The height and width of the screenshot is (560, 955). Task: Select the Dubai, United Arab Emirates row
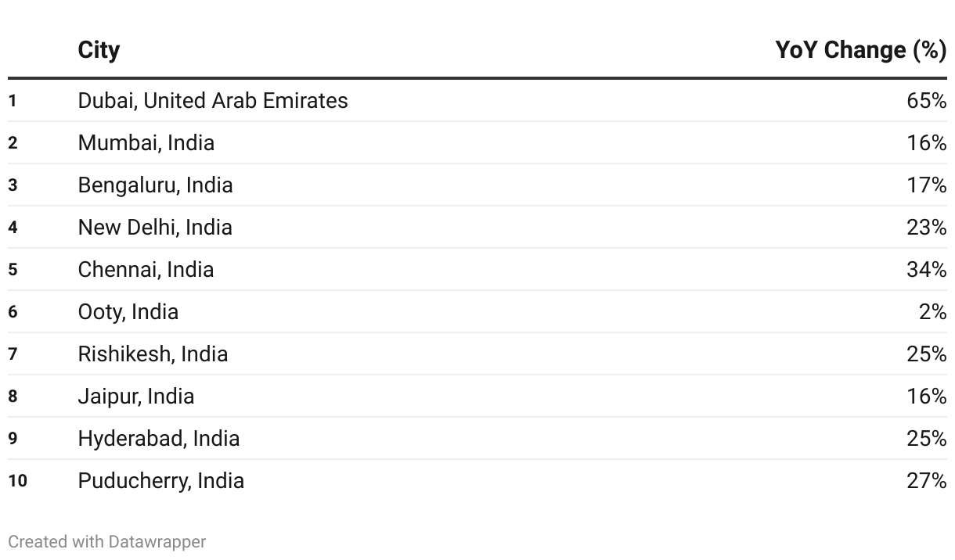477,100
